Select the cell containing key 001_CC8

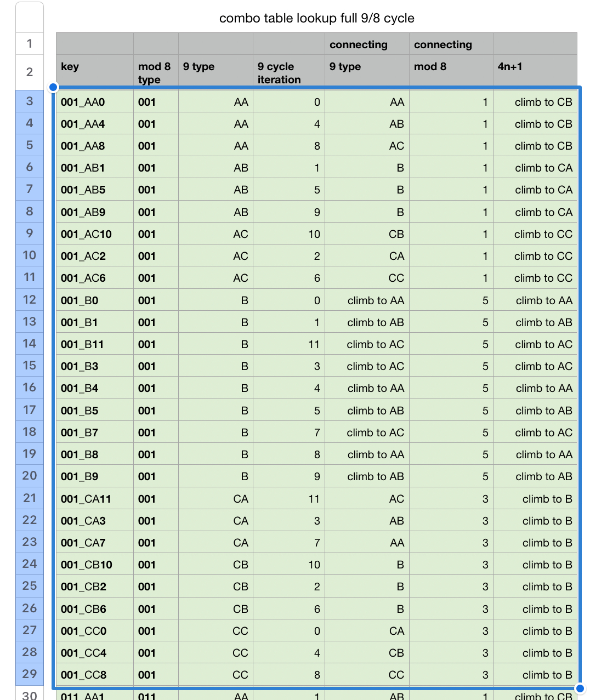tap(94, 675)
